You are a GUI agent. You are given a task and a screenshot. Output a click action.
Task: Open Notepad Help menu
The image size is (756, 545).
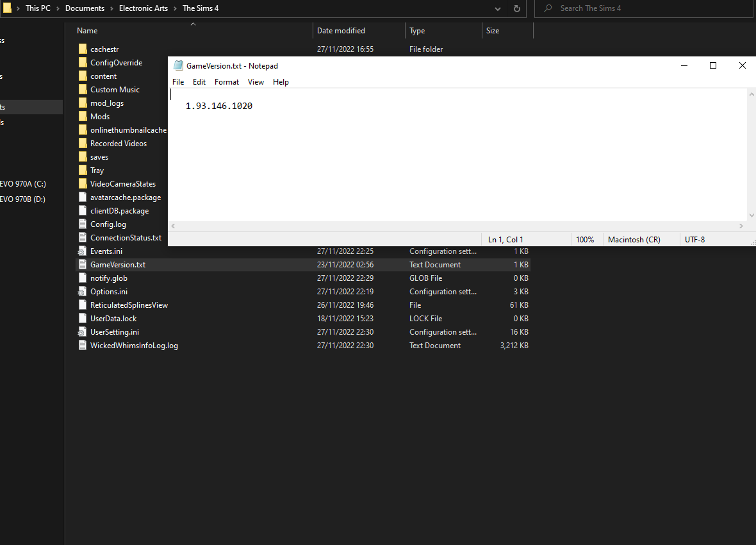point(281,82)
